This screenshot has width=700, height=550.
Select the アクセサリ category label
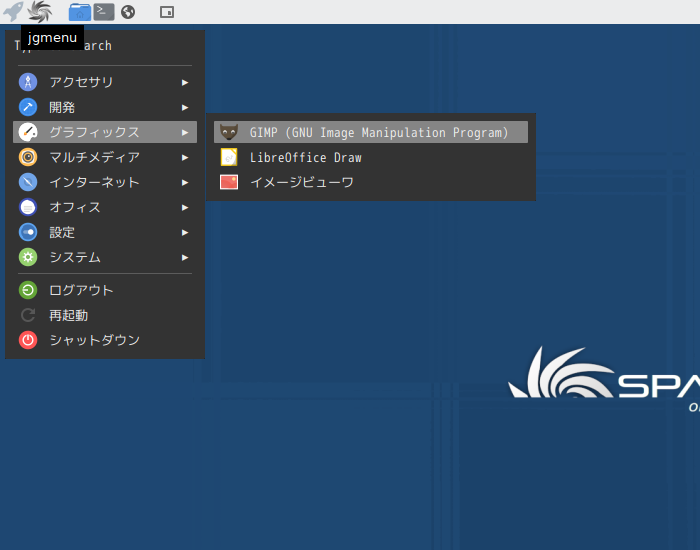[x=81, y=82]
